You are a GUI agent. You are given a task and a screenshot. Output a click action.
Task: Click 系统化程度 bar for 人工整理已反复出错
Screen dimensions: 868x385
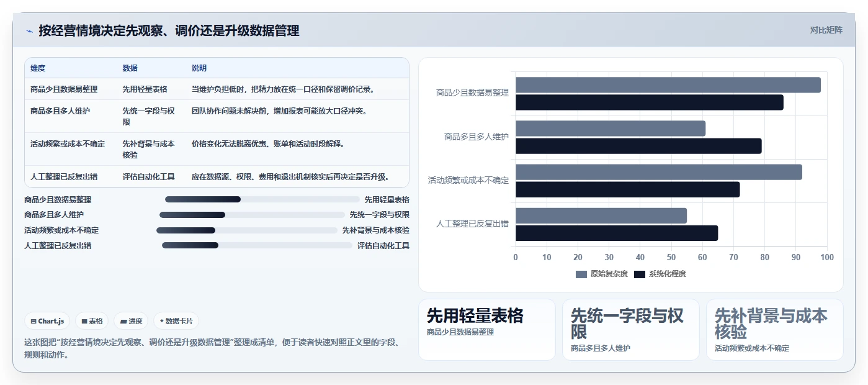617,233
